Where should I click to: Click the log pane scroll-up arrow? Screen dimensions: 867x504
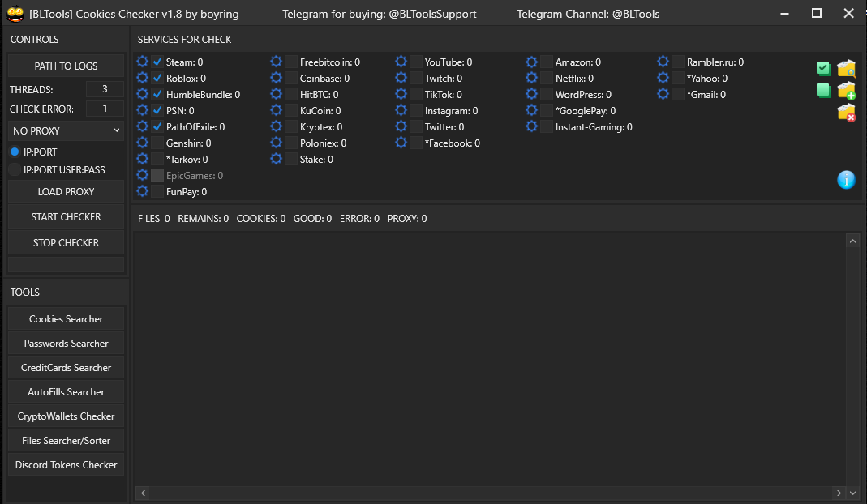click(852, 241)
